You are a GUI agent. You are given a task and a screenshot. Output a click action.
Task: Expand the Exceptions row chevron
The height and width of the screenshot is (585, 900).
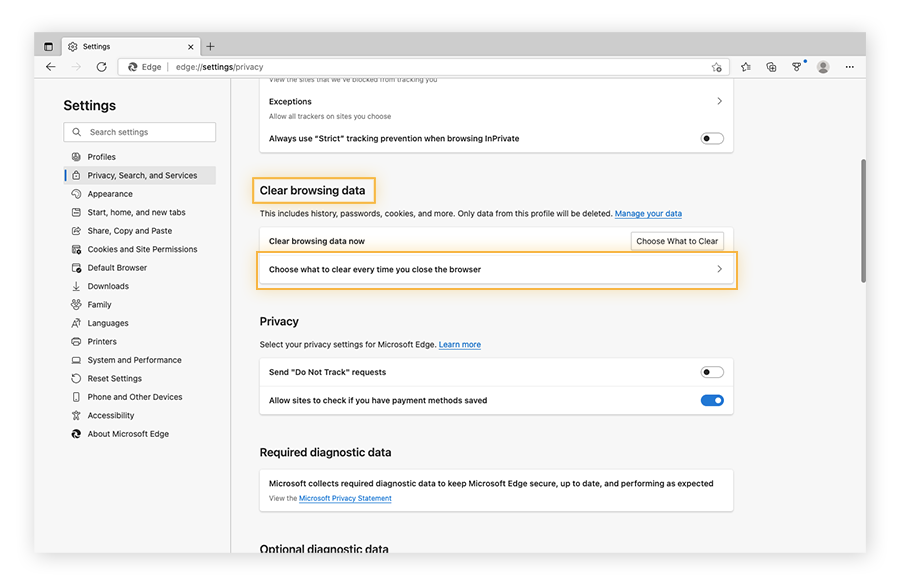tap(719, 102)
